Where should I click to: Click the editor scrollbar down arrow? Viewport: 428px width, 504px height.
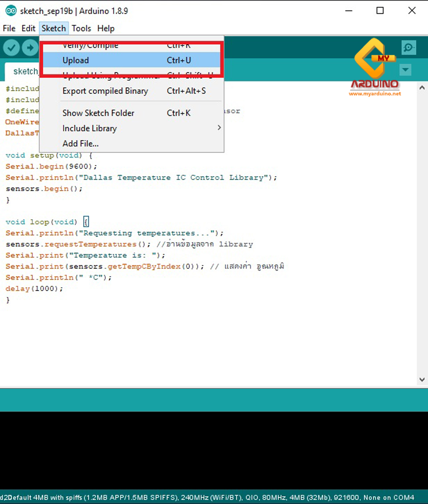click(x=422, y=379)
